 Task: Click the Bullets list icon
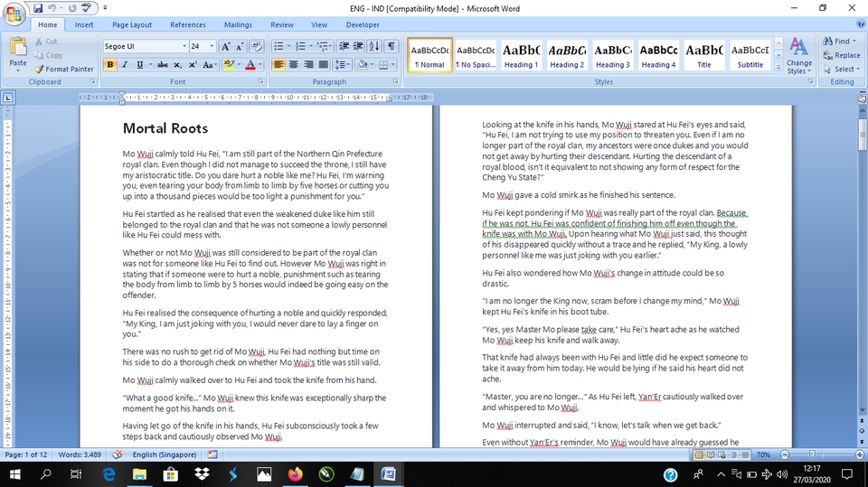tap(279, 46)
